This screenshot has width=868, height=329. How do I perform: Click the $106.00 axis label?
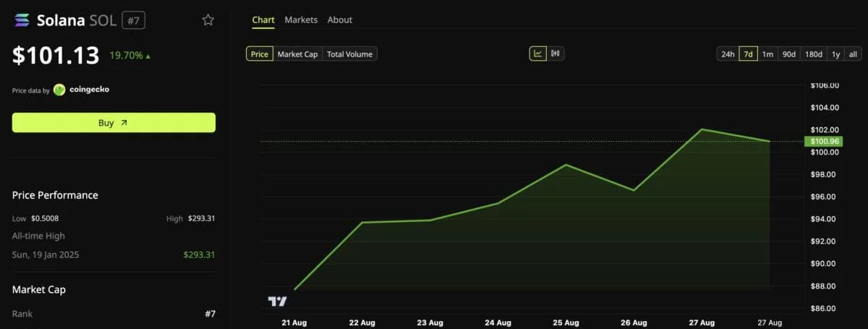point(825,85)
